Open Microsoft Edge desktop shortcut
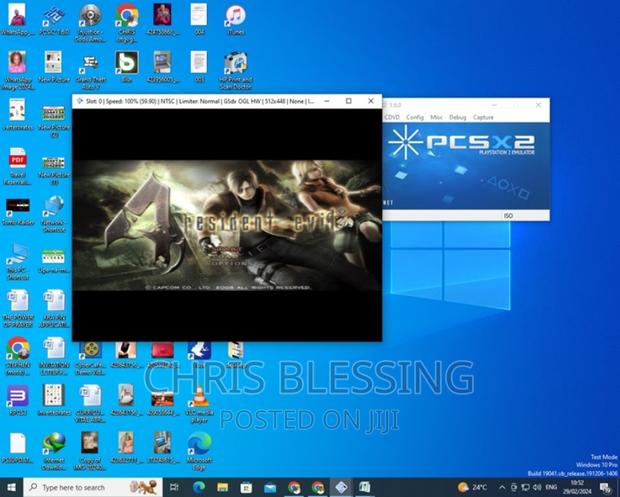The image size is (620, 497). coord(199,445)
